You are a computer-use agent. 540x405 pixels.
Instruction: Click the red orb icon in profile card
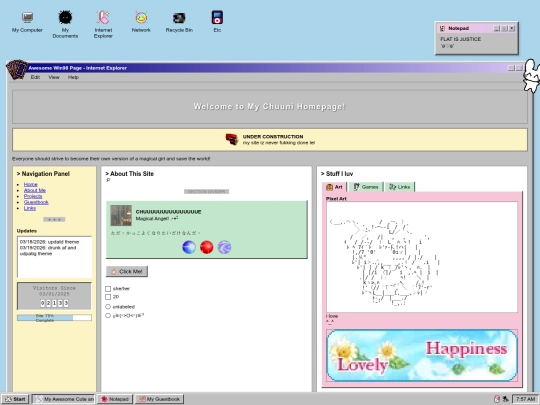[x=207, y=247]
